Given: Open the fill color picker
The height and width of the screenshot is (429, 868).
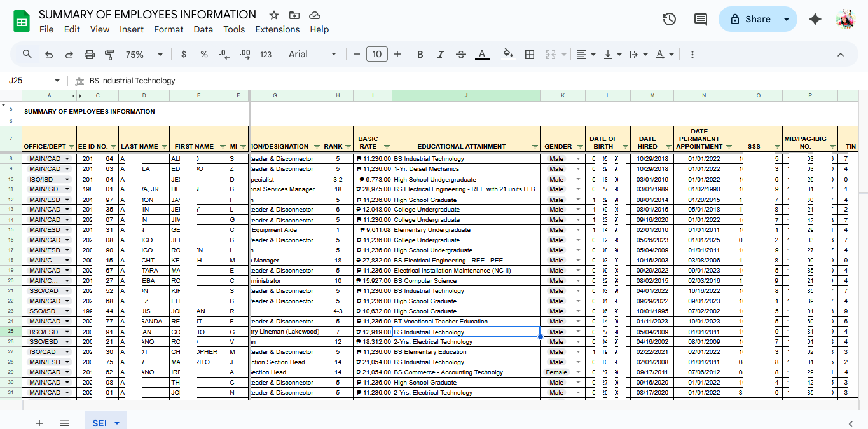Looking at the screenshot, I should tap(507, 55).
